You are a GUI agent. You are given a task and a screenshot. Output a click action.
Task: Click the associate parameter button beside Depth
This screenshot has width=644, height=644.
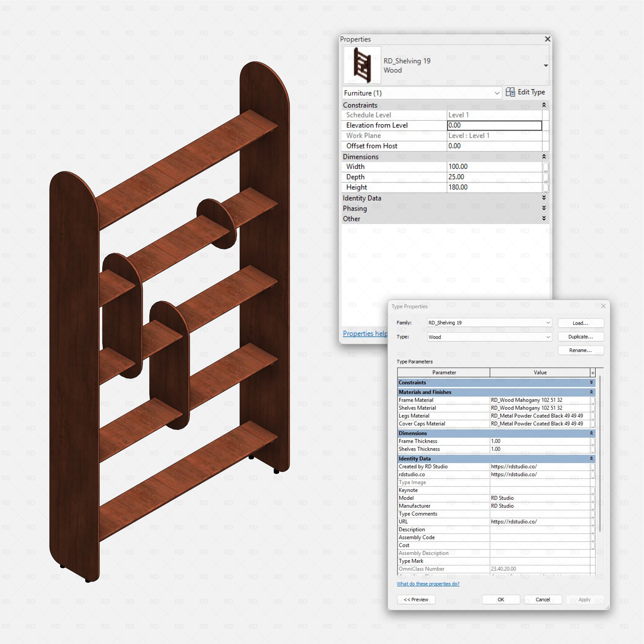point(545,177)
